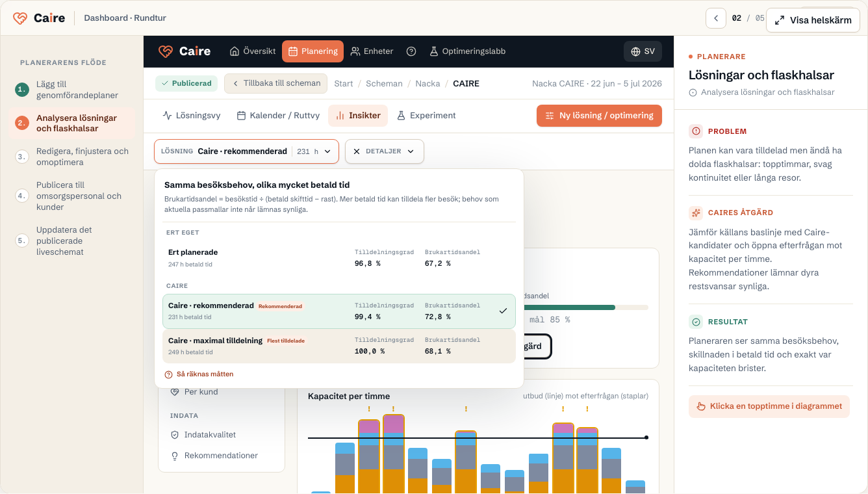Open the SV language selector
868x494 pixels.
[x=643, y=51]
